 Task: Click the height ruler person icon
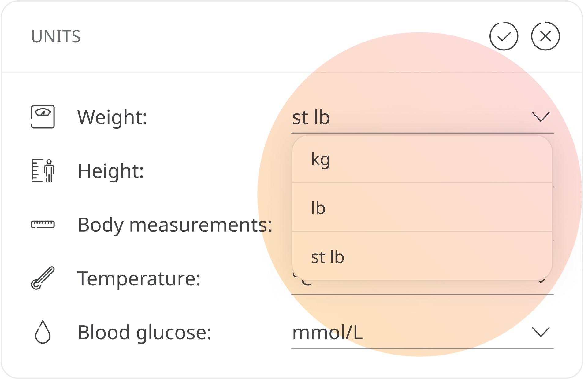click(x=43, y=171)
